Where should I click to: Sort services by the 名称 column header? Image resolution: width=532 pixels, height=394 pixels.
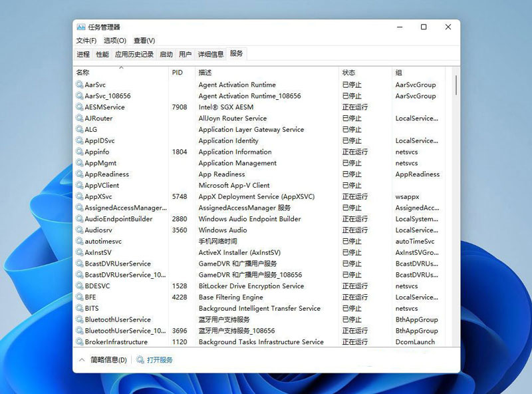coord(83,73)
